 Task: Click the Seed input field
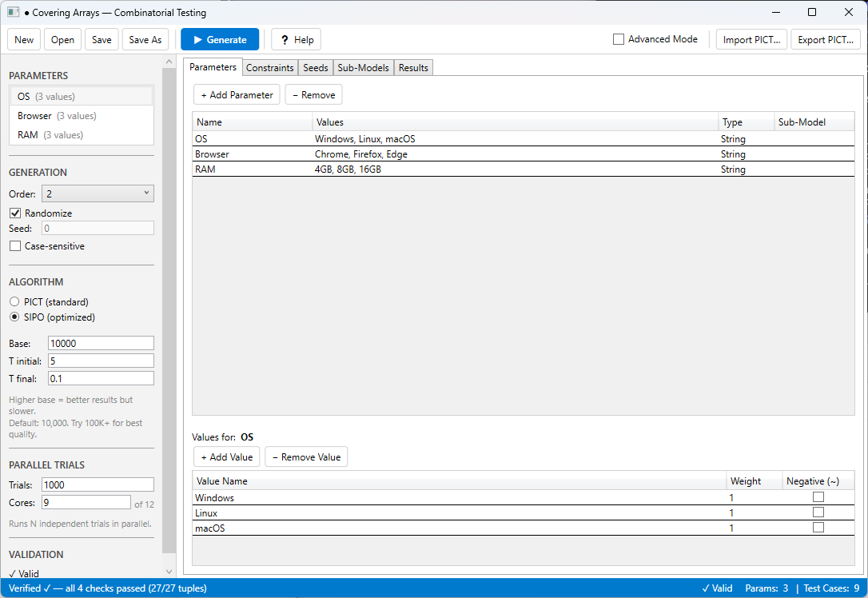tap(97, 228)
